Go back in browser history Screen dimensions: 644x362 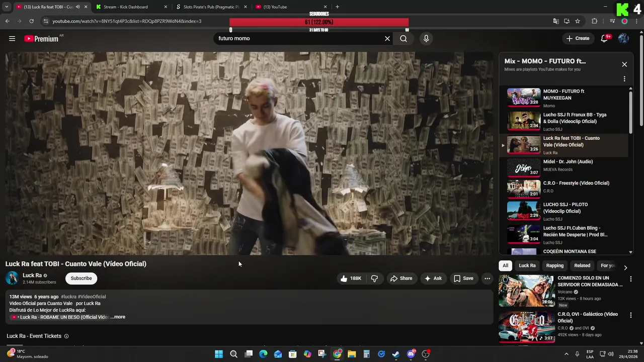(7, 21)
